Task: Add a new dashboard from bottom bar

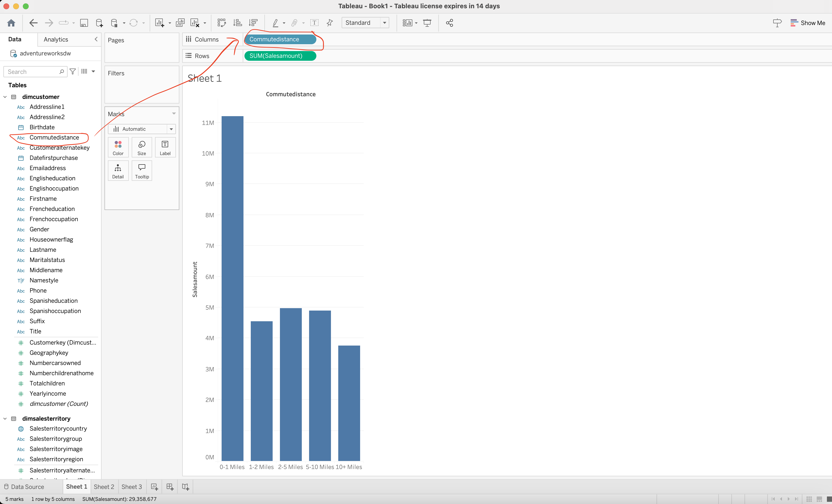Action: (x=170, y=487)
